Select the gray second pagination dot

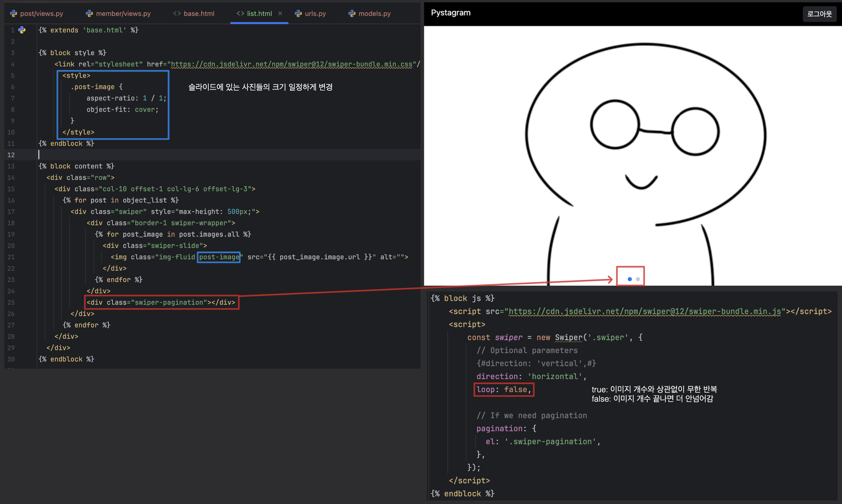pos(638,279)
